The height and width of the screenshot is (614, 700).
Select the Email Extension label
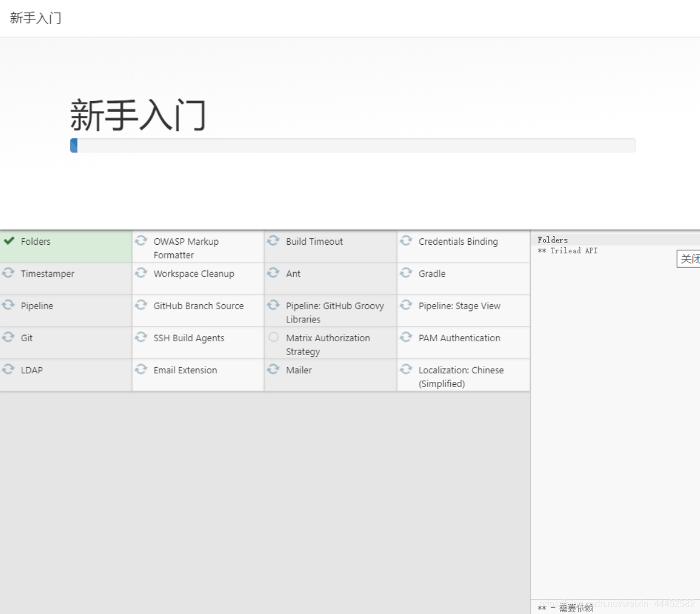click(185, 370)
